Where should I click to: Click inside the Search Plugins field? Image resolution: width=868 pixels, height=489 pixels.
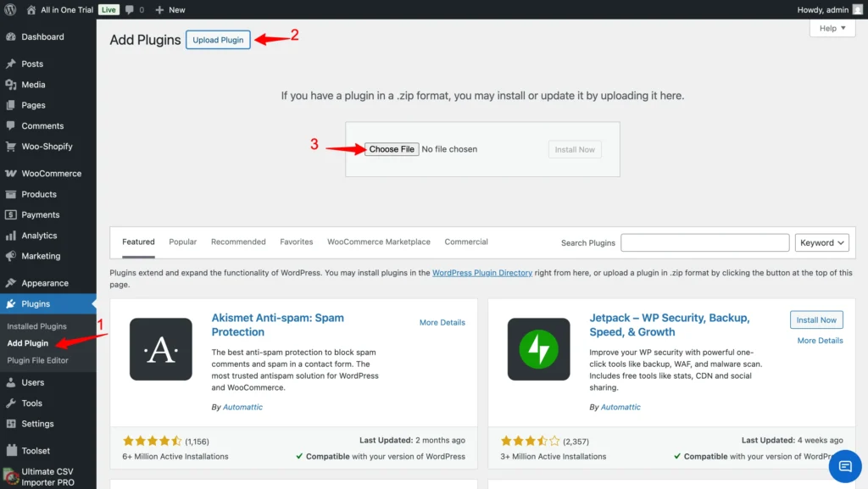pyautogui.click(x=704, y=242)
